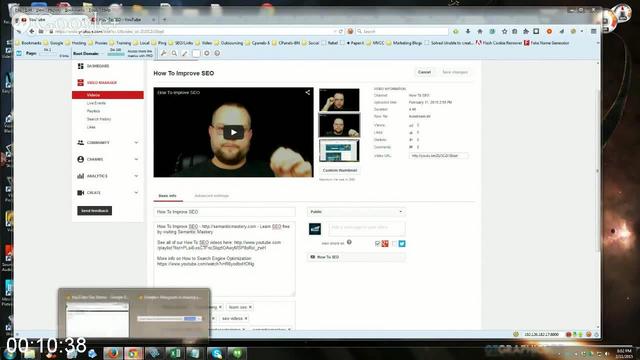Expand the Analytics section
The image size is (640, 360).
click(136, 176)
